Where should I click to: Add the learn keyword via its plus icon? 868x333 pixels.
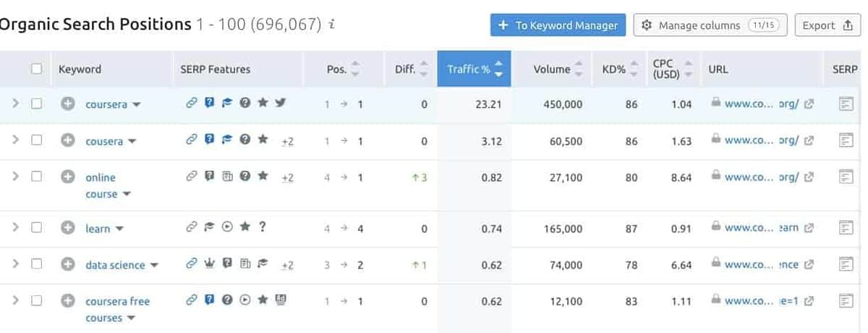[x=68, y=228]
